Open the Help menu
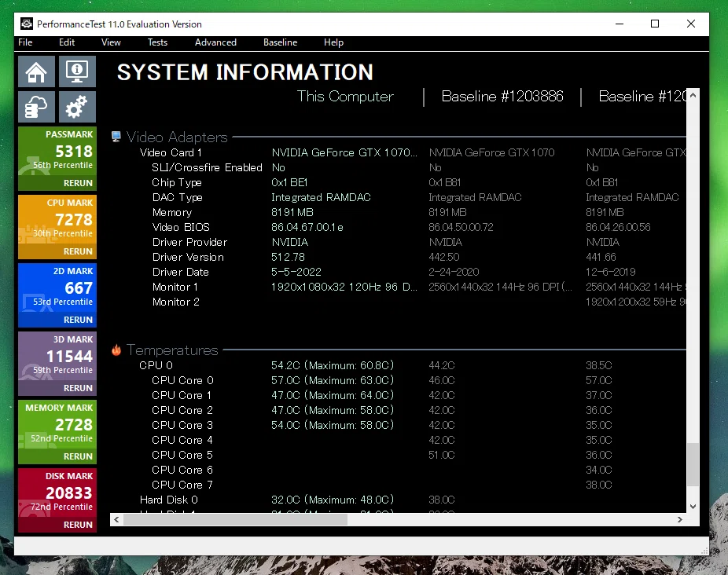Image resolution: width=728 pixels, height=575 pixels. click(x=333, y=42)
